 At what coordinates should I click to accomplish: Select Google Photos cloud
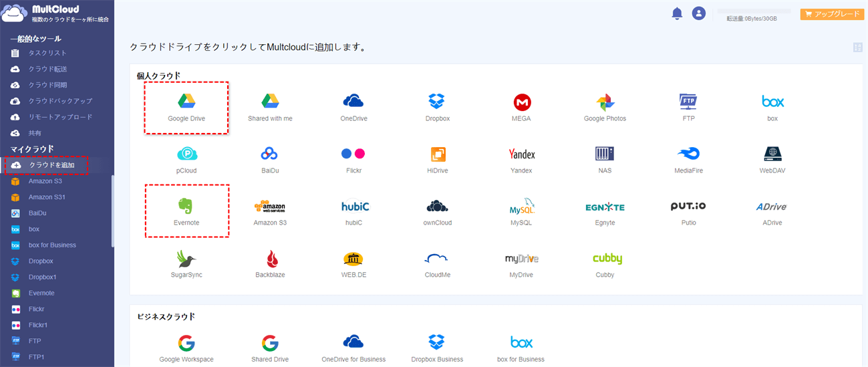pyautogui.click(x=605, y=107)
